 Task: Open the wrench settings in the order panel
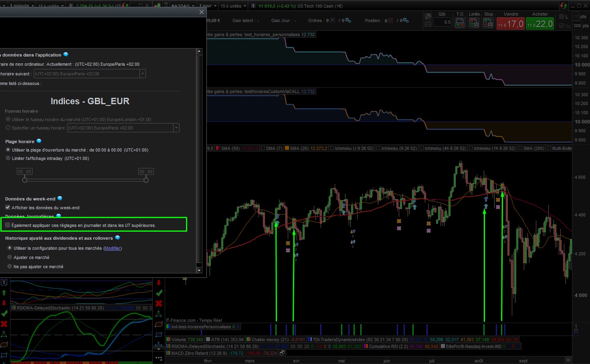(x=428, y=16)
